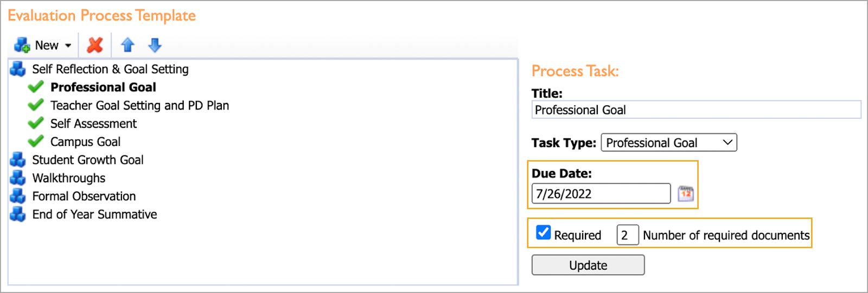Open the calendar picker beside Due Date
The image size is (868, 293).
686,194
